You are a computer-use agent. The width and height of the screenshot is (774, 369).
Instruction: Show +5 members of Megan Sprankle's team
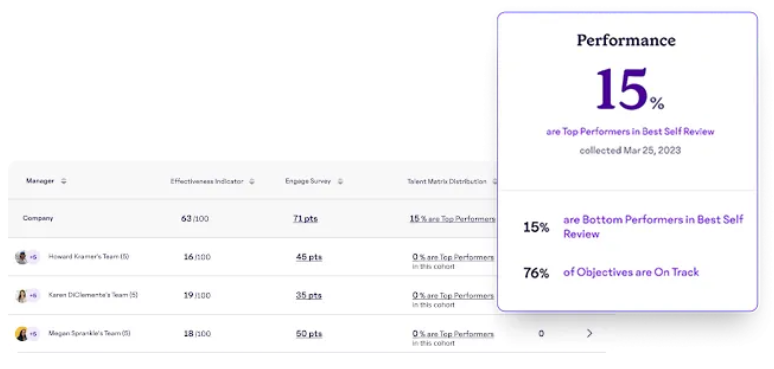[34, 334]
